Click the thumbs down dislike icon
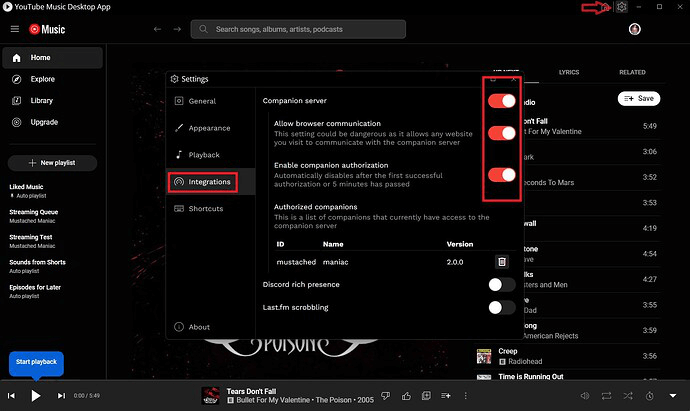 pos(385,396)
